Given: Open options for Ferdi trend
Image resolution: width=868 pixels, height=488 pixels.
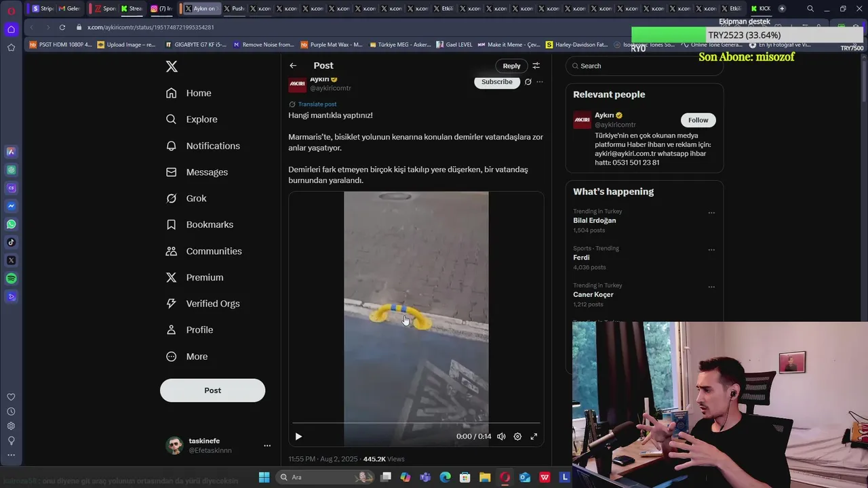Looking at the screenshot, I should (x=711, y=250).
